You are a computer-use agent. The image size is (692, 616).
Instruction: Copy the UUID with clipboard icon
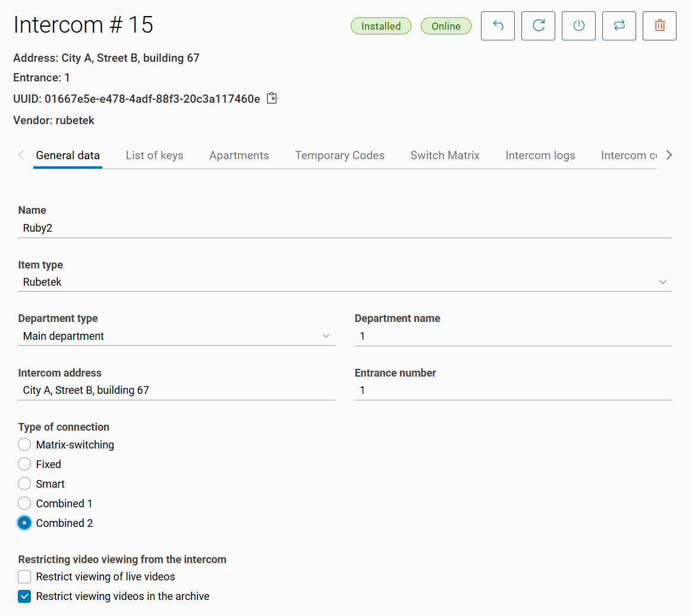click(x=272, y=99)
